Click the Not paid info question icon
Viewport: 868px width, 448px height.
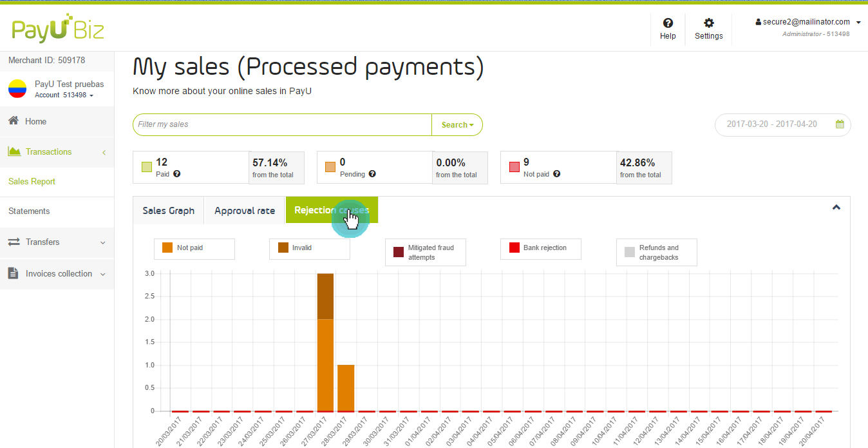pyautogui.click(x=556, y=174)
